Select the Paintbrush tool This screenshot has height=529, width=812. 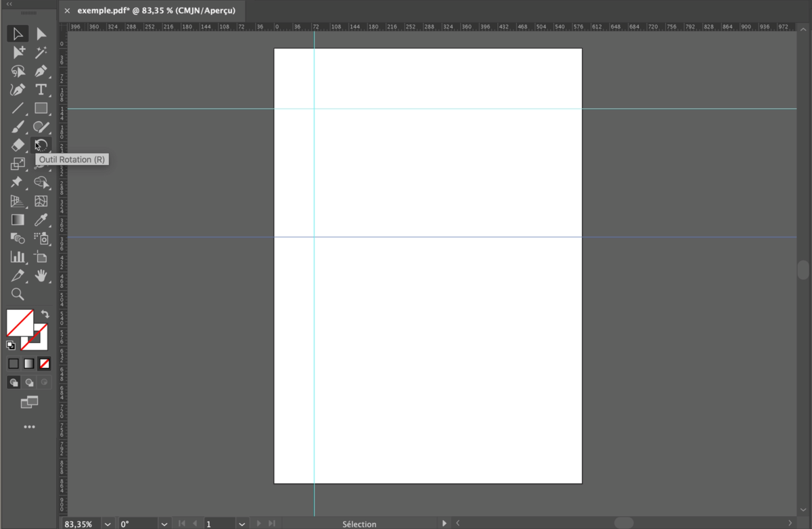pos(18,127)
